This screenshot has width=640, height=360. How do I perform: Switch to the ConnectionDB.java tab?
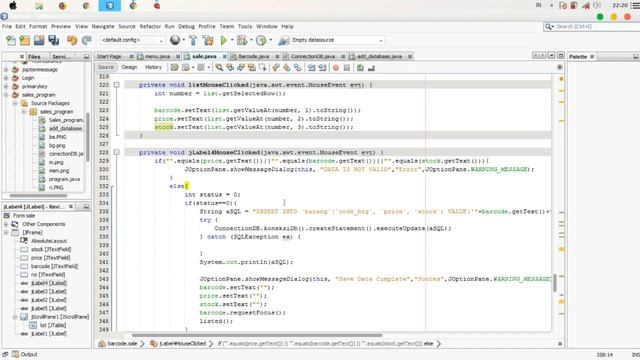point(313,56)
